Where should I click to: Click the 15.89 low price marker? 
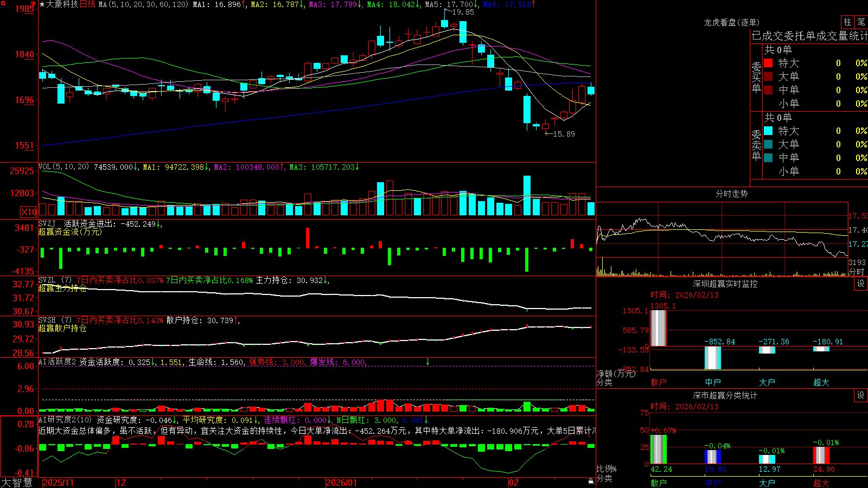(x=564, y=134)
